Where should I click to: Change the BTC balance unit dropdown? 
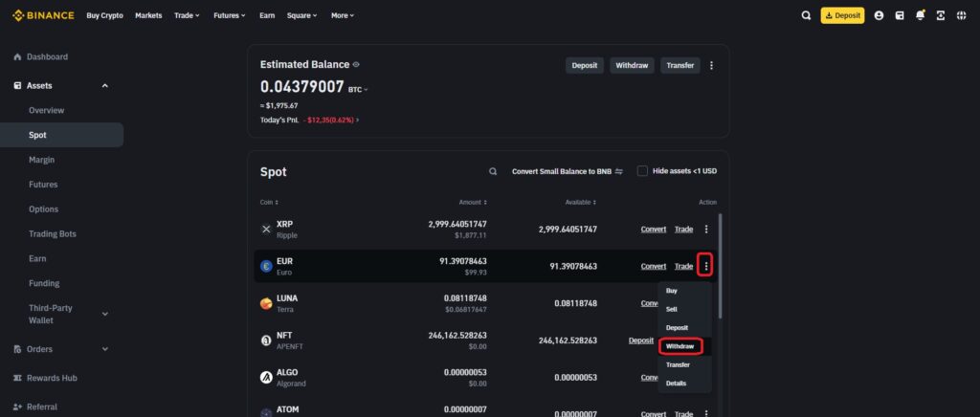358,89
